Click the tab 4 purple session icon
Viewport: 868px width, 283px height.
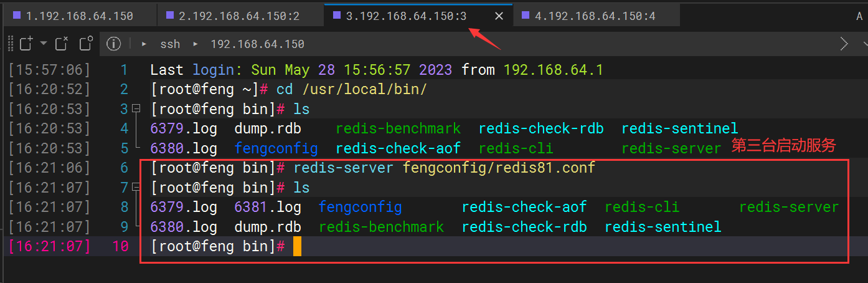[x=526, y=15]
